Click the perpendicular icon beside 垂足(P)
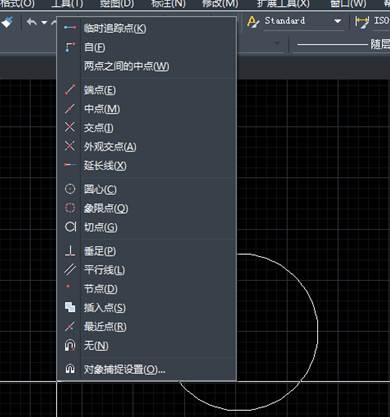The width and height of the screenshot is (390, 417). click(x=70, y=251)
